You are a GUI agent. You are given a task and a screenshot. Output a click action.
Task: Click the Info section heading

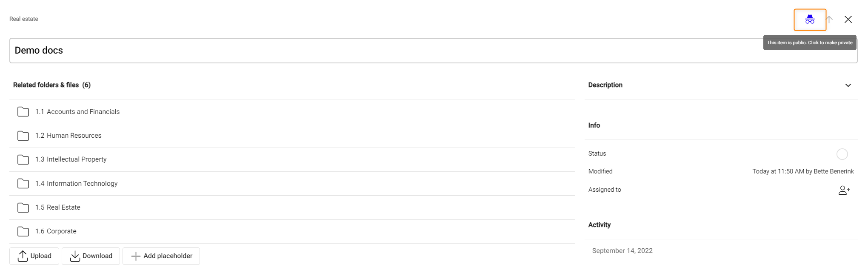pyautogui.click(x=594, y=125)
